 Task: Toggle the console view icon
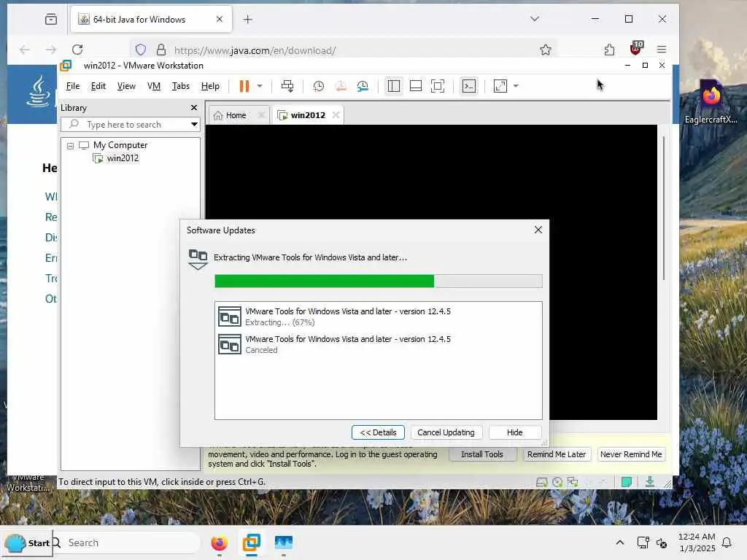tap(469, 86)
